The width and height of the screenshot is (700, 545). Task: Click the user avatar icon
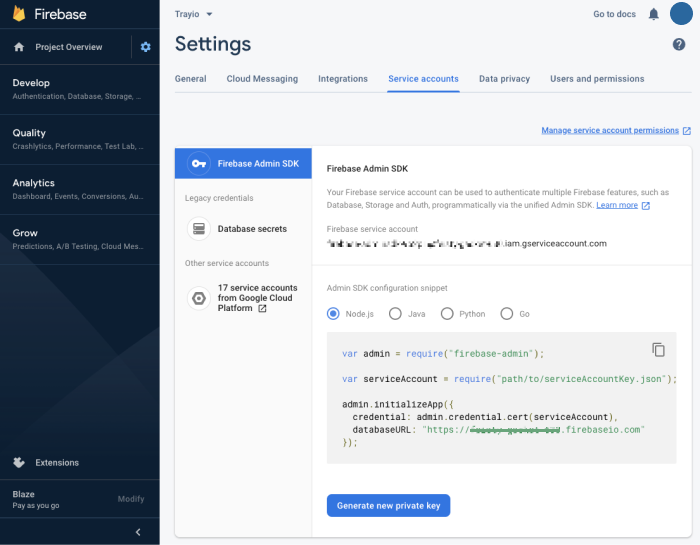681,14
